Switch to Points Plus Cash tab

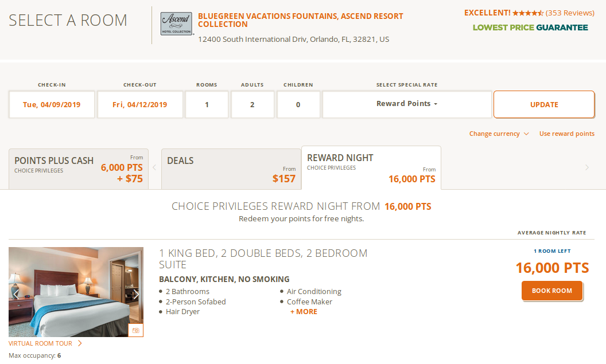(79, 169)
